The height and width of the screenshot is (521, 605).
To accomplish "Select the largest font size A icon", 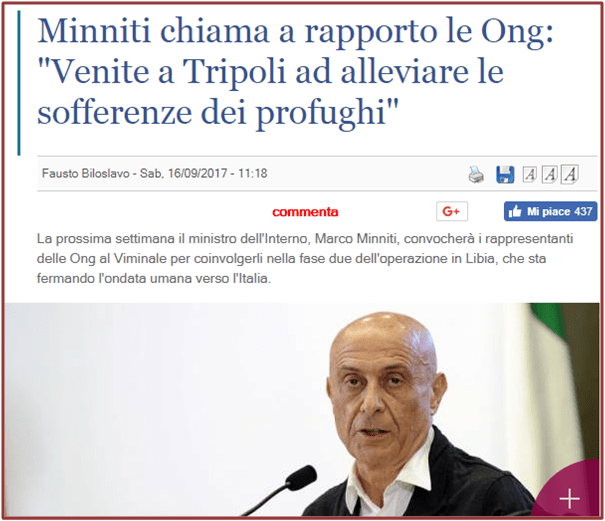I will point(570,174).
